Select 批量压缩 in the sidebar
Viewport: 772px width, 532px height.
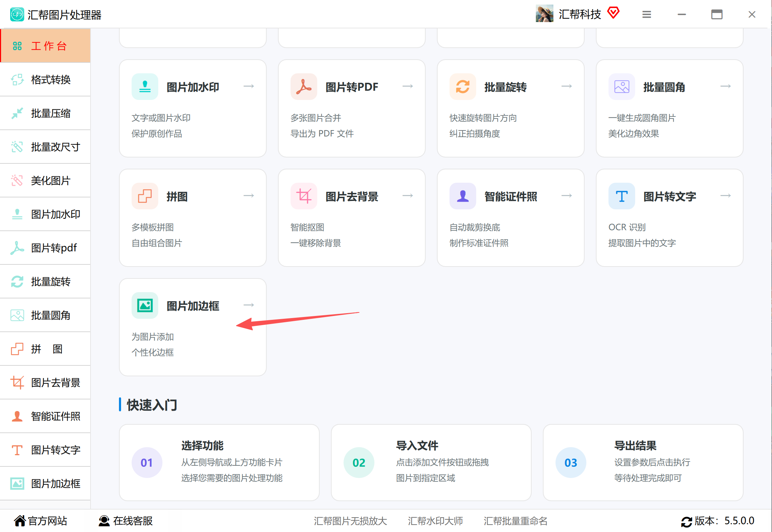click(45, 113)
